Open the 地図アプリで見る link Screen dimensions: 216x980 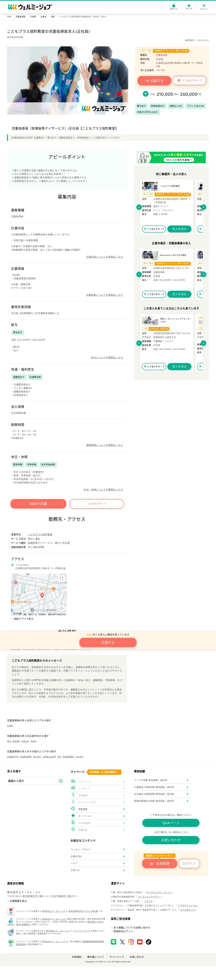(x=23, y=619)
